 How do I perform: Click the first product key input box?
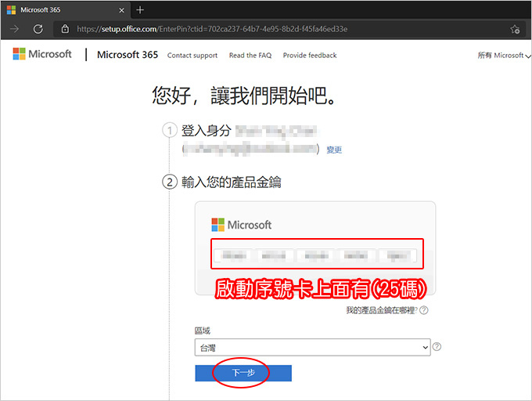point(233,255)
